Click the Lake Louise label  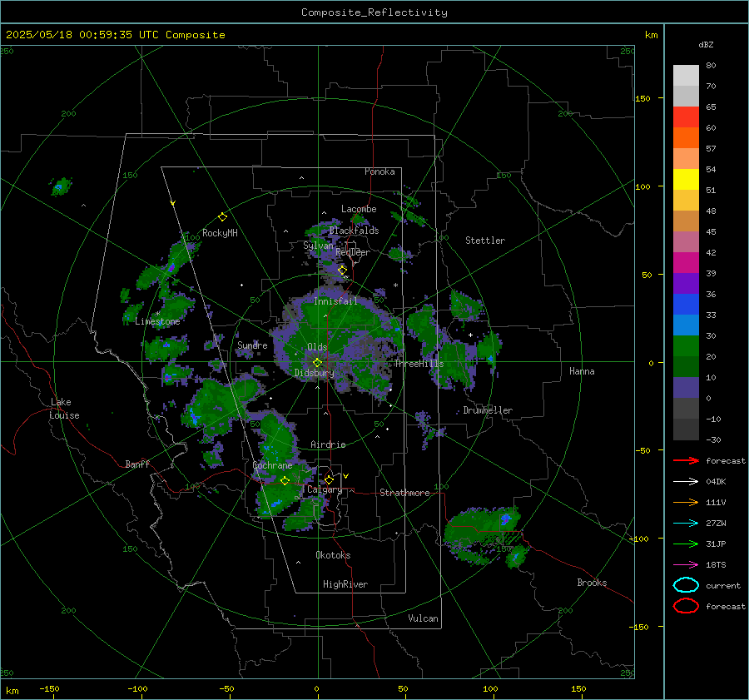64,409
